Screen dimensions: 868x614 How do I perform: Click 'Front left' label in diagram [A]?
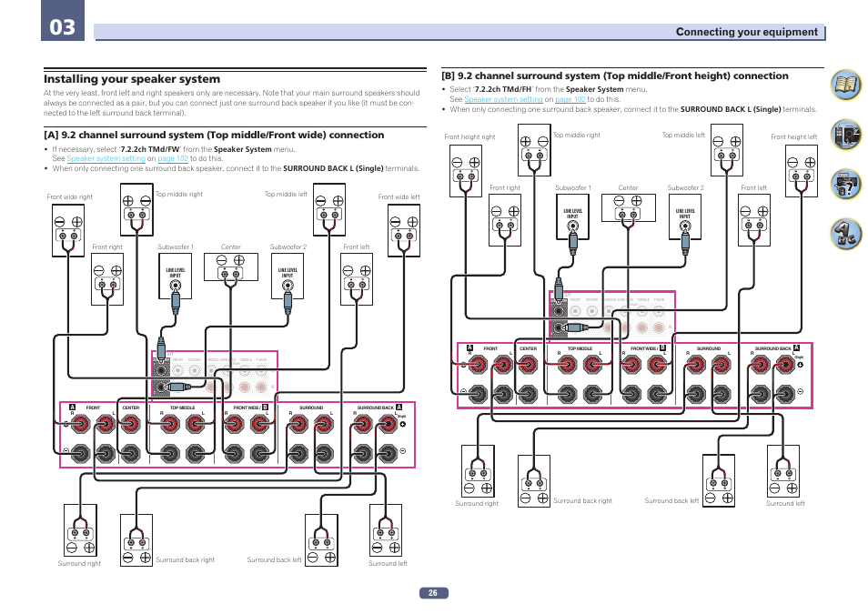pyautogui.click(x=356, y=247)
